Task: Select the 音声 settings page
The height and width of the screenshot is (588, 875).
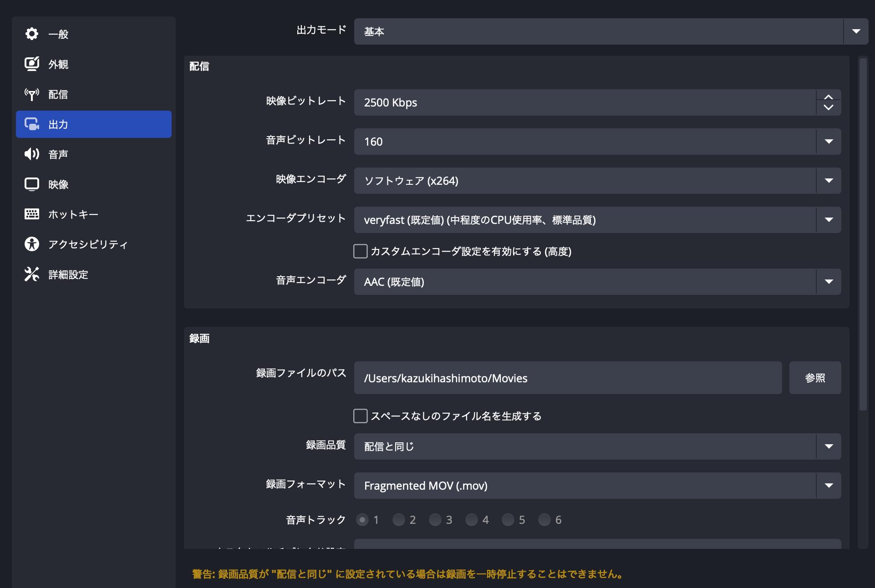Action: pyautogui.click(x=94, y=154)
